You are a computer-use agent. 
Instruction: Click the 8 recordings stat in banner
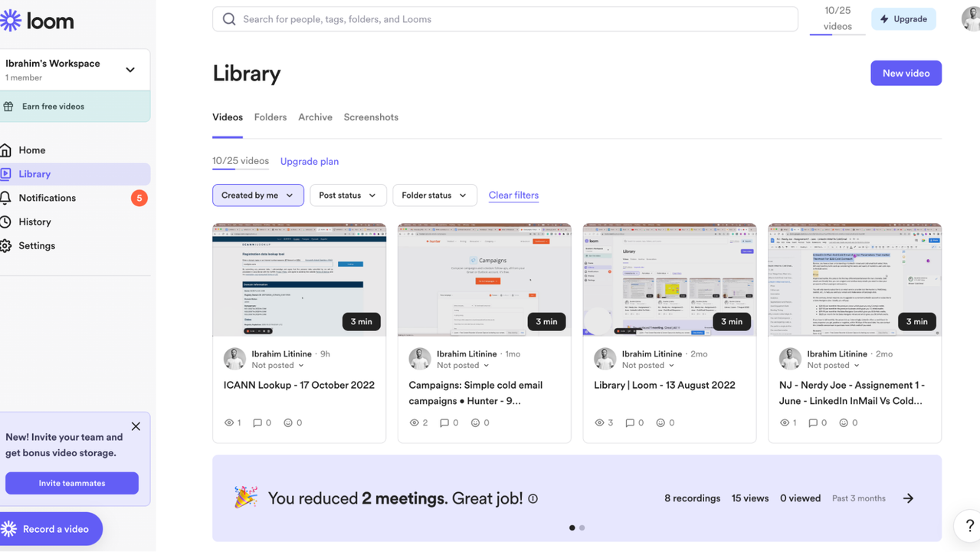tap(692, 498)
